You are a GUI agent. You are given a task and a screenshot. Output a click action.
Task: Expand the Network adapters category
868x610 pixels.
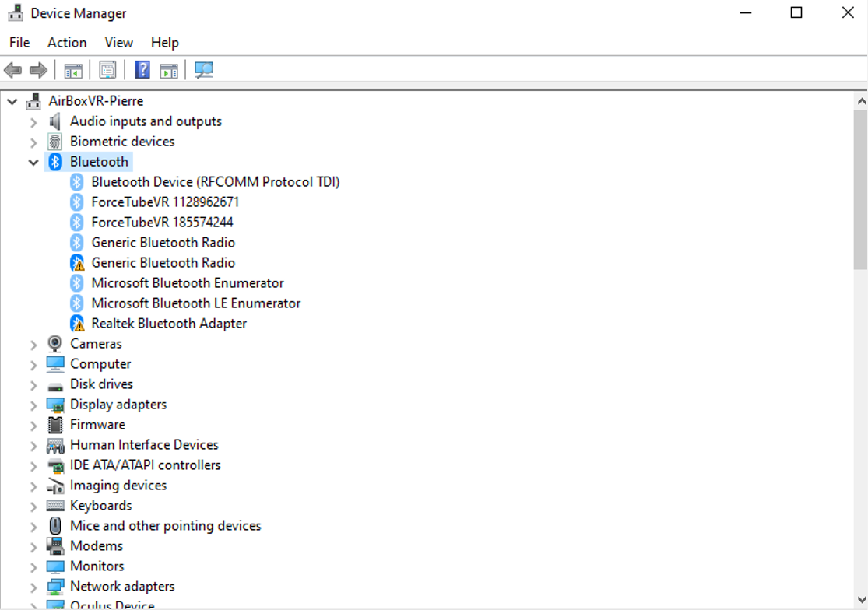[33, 587]
